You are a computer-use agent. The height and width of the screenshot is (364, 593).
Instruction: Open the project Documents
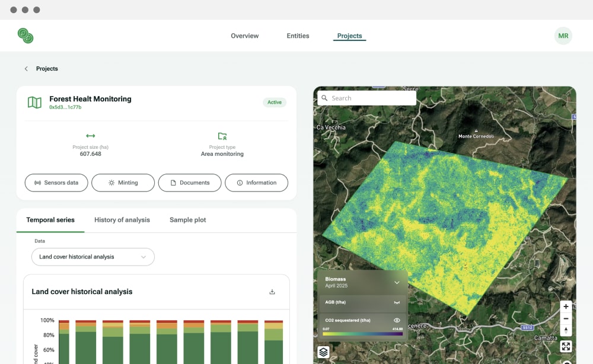tap(190, 183)
